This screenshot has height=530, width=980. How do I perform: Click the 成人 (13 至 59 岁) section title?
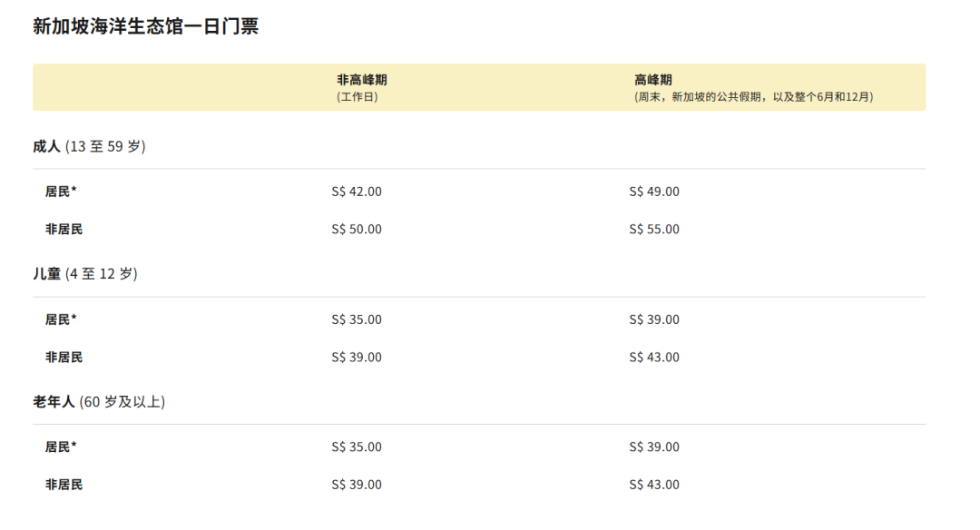pos(89,146)
